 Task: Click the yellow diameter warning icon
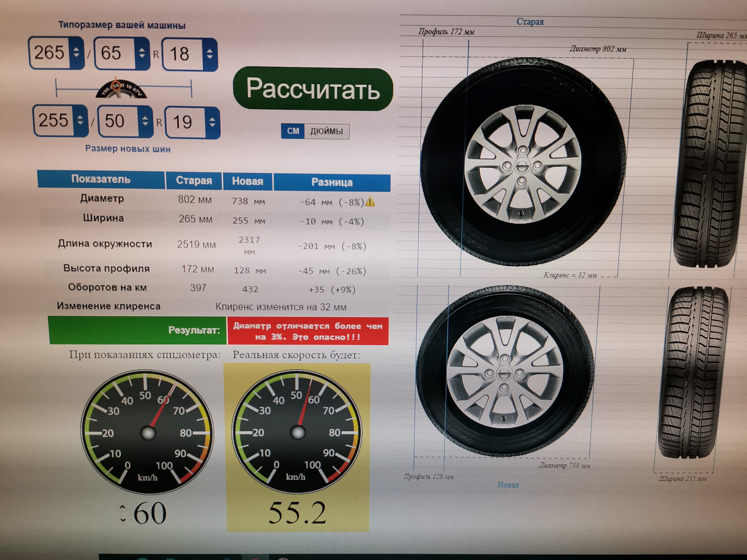coord(370,202)
